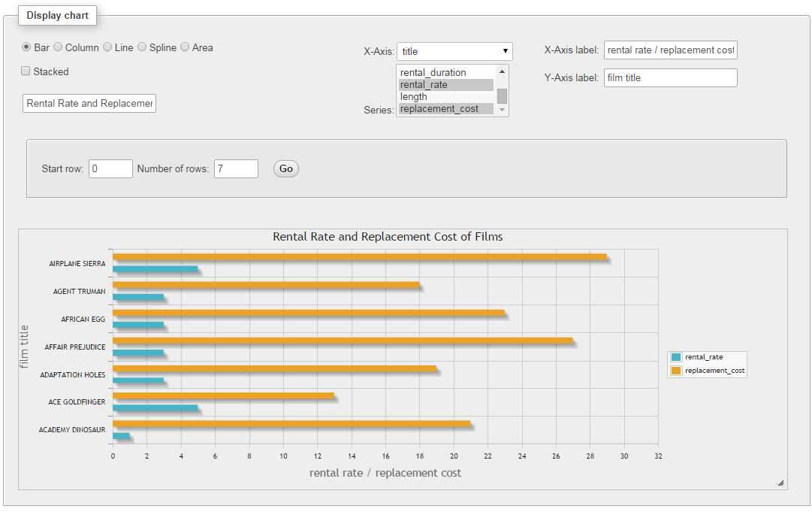Click the down arrow on Series list scrollbar
The width and height of the screenshot is (812, 512).
(x=503, y=109)
